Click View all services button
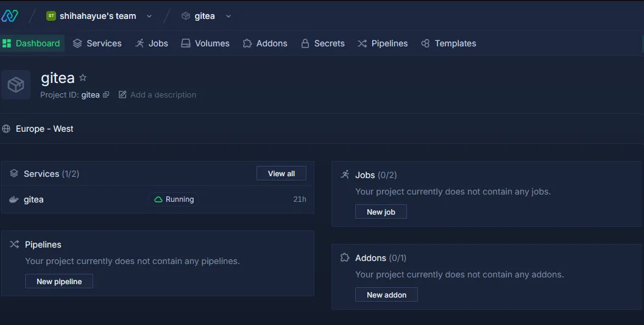 point(281,173)
